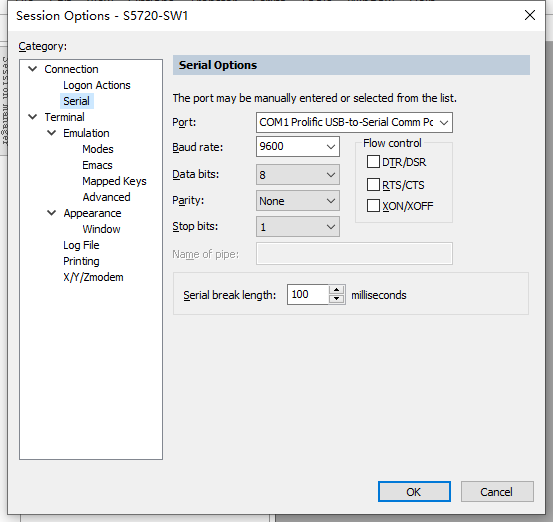Toggle XON/XOFF flow control
Image resolution: width=553 pixels, height=522 pixels.
[373, 206]
